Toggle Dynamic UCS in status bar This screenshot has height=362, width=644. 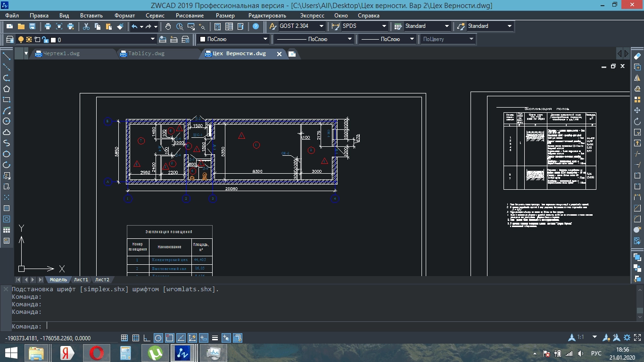[192, 338]
